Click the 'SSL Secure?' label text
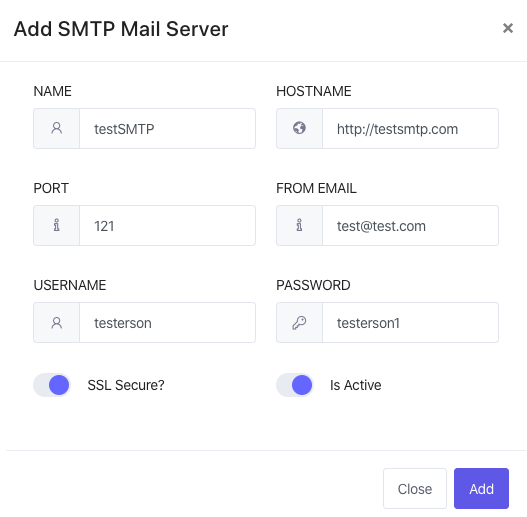527x517 pixels. point(126,385)
